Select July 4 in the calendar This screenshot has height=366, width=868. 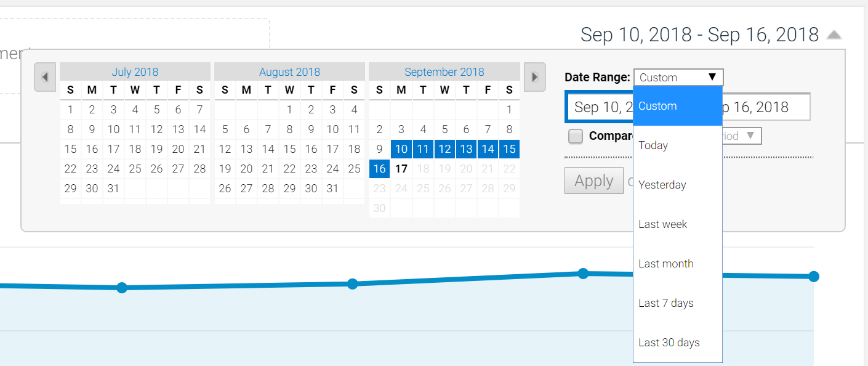point(135,110)
